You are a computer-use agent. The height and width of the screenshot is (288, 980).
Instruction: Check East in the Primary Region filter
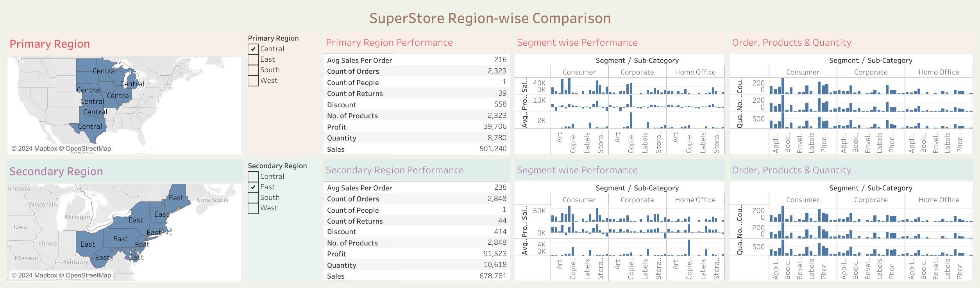click(253, 60)
